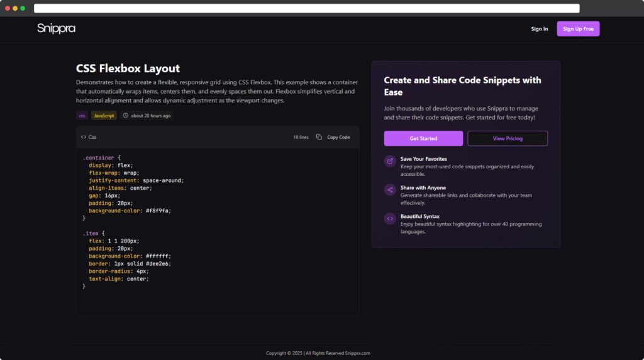
Task: Select the Beautiful Syntax code icon
Action: (x=390, y=219)
